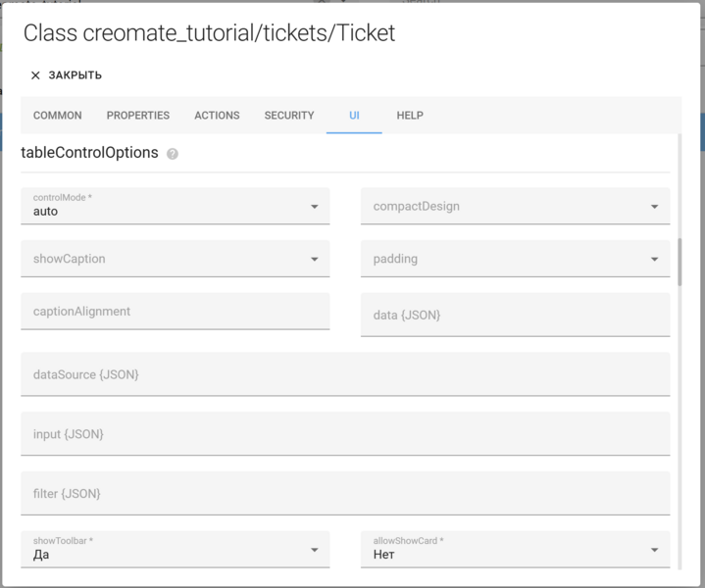Focus the input {JSON} text field
The image size is (705, 588).
pos(345,434)
